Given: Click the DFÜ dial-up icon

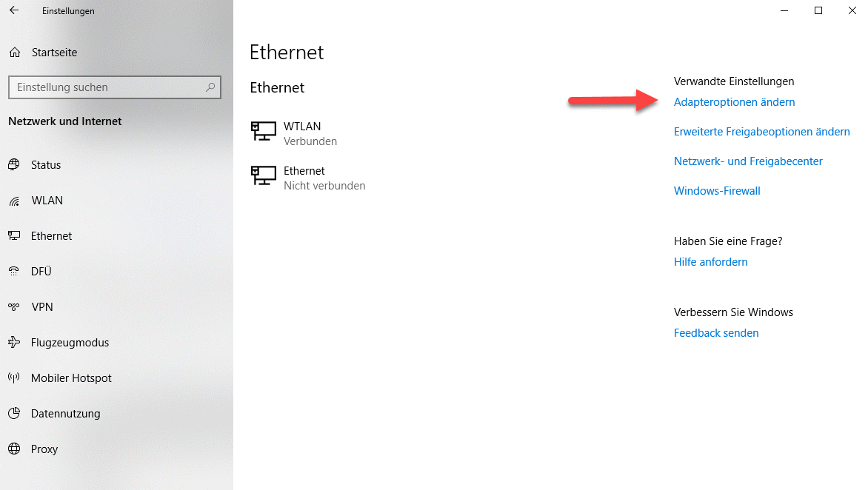Looking at the screenshot, I should (x=14, y=272).
